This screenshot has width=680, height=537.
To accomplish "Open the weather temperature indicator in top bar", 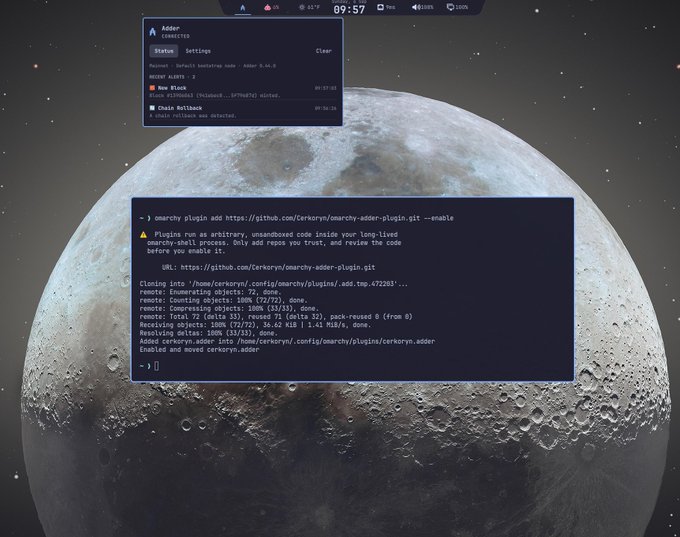I will 310,7.
